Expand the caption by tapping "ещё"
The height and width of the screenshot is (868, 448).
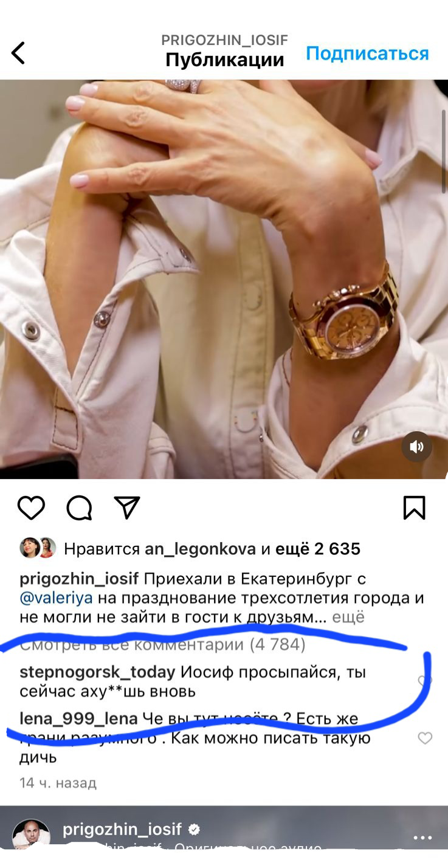click(x=348, y=617)
